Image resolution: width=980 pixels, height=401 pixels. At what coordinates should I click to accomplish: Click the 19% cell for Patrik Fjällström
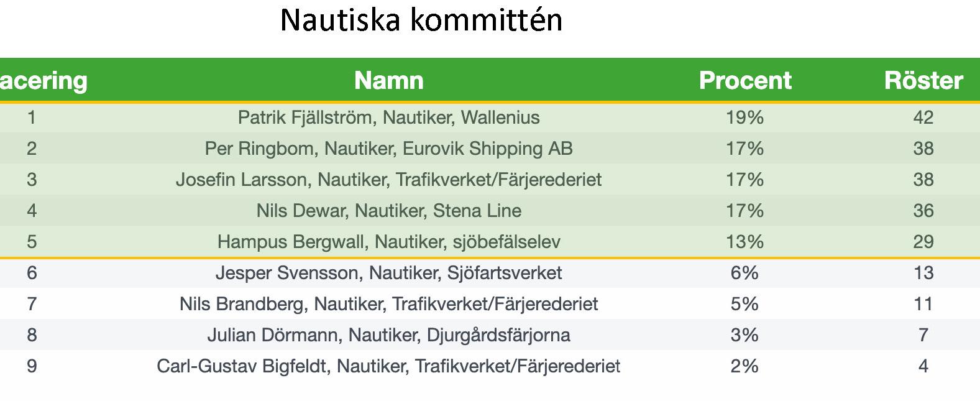click(x=744, y=118)
